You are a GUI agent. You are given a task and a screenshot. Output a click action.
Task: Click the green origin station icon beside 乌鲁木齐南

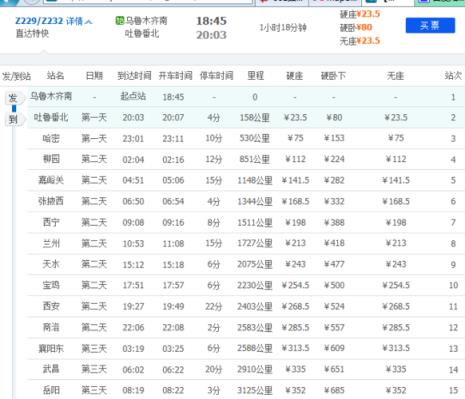point(119,21)
